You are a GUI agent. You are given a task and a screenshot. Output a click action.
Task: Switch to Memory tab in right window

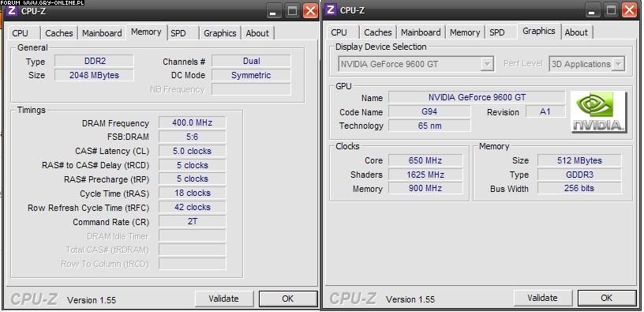pyautogui.click(x=465, y=32)
